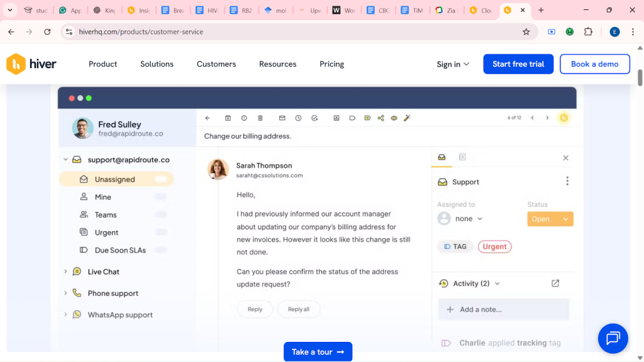Screen dimensions: 644x362
Task: Open the chat widget in bottom corner
Action: click(x=613, y=338)
